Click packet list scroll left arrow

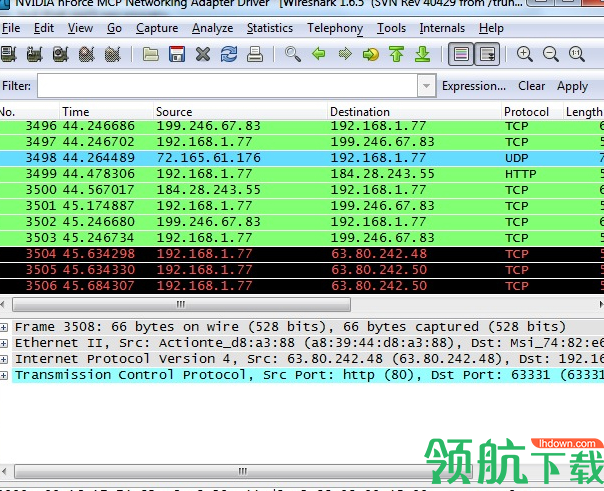click(3, 305)
